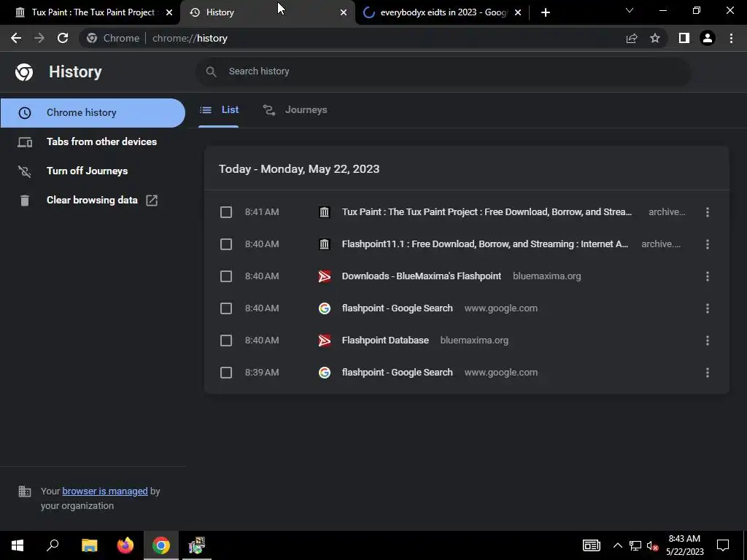Open the muted volume icon in tray

pos(653,545)
